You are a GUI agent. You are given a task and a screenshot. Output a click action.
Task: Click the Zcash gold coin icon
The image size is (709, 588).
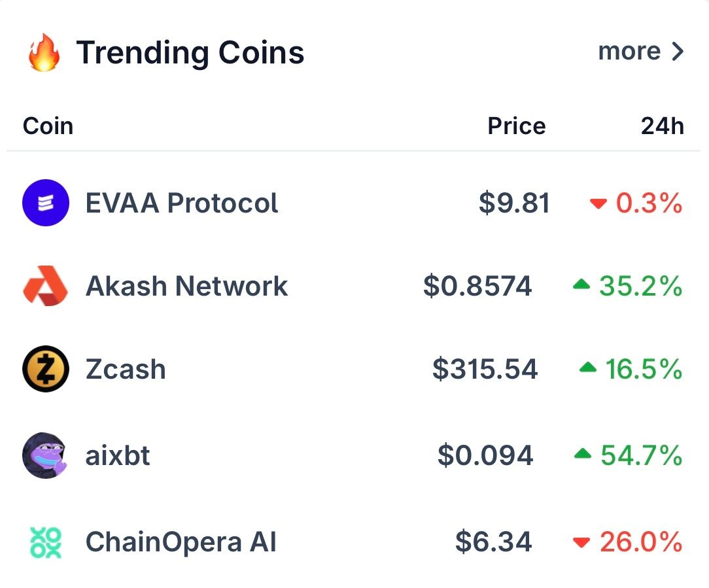pyautogui.click(x=46, y=369)
